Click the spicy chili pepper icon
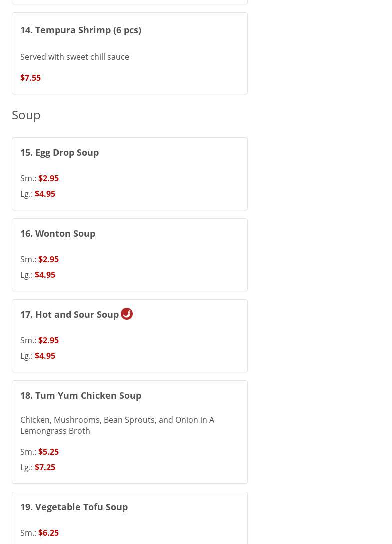392x544 pixels. point(127,314)
